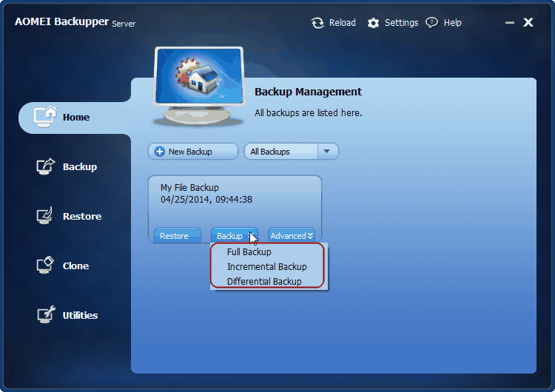Click the Clone sidebar icon
This screenshot has height=392, width=555.
[x=45, y=265]
